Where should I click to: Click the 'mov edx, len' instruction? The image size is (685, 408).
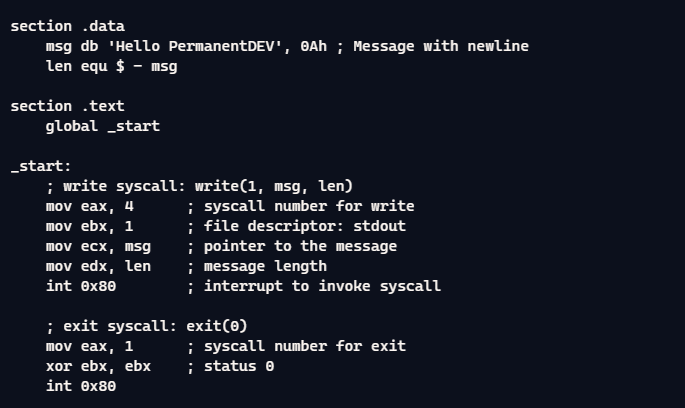click(97, 266)
